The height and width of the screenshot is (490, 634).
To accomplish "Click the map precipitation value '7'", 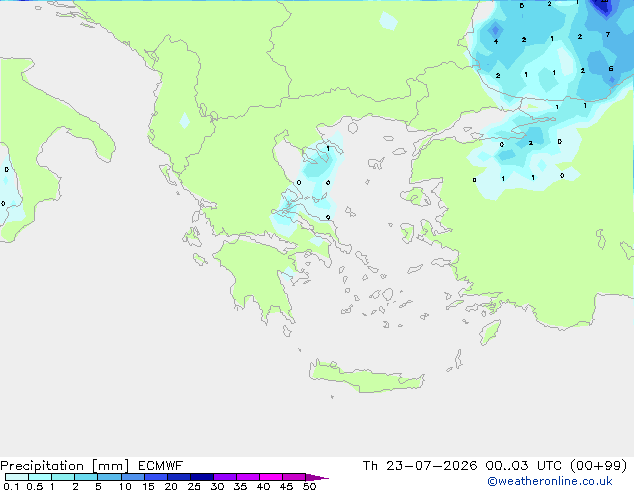I will 608,35.
